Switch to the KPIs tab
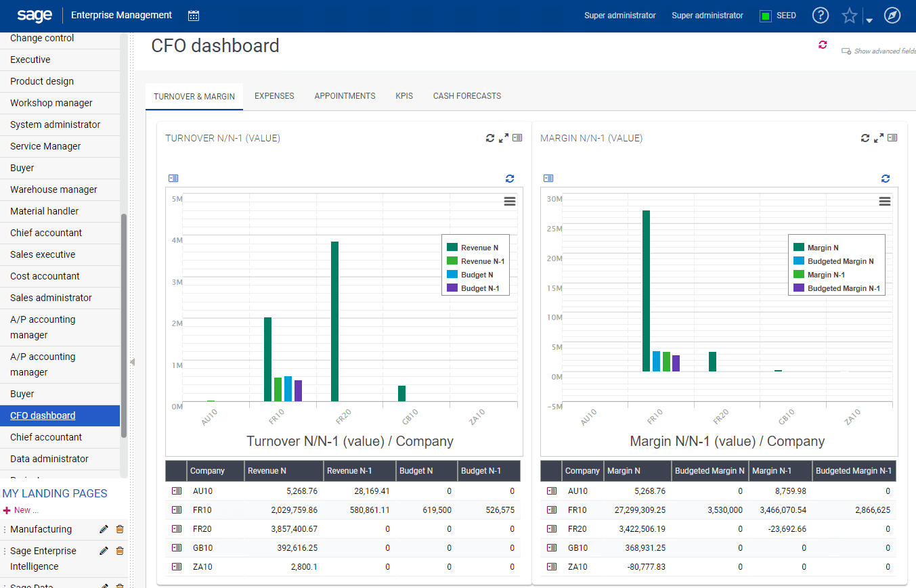Screen dimensions: 916x588 404,96
